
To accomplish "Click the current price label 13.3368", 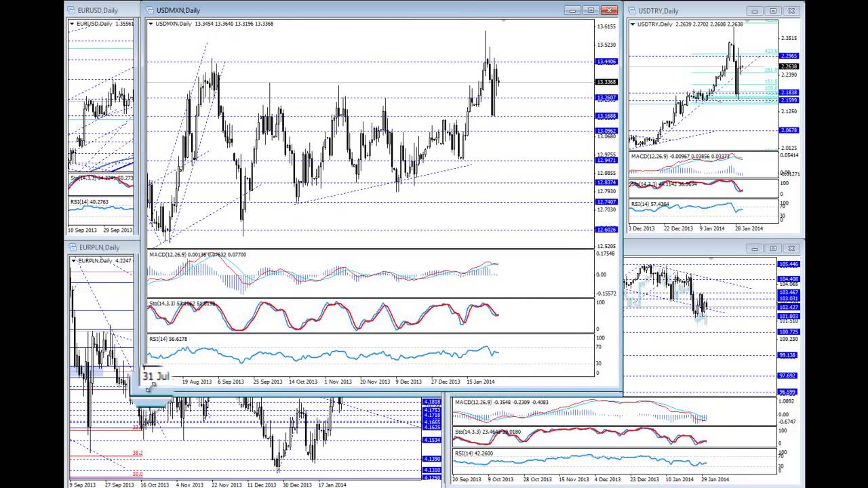I will click(606, 82).
